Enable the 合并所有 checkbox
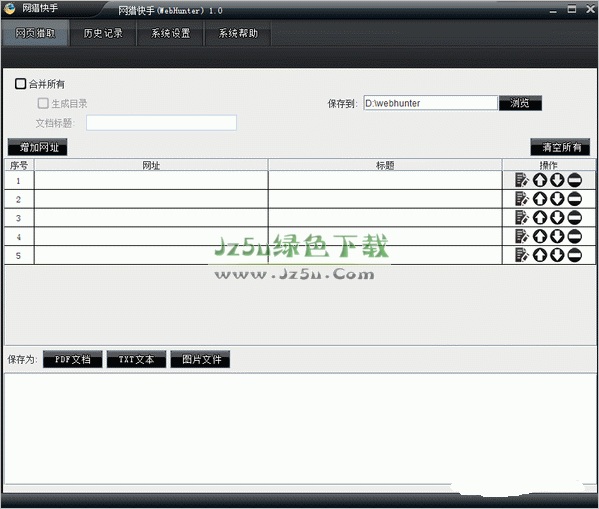 (x=20, y=84)
